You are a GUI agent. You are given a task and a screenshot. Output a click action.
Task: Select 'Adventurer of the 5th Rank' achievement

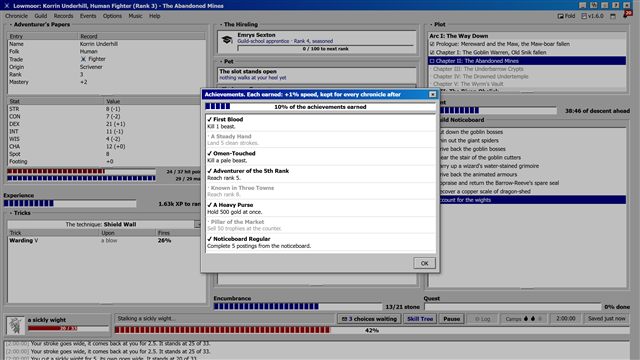pyautogui.click(x=320, y=174)
